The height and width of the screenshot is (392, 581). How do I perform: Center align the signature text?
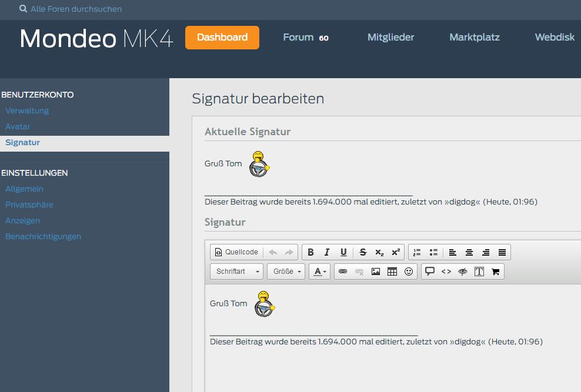(x=469, y=252)
